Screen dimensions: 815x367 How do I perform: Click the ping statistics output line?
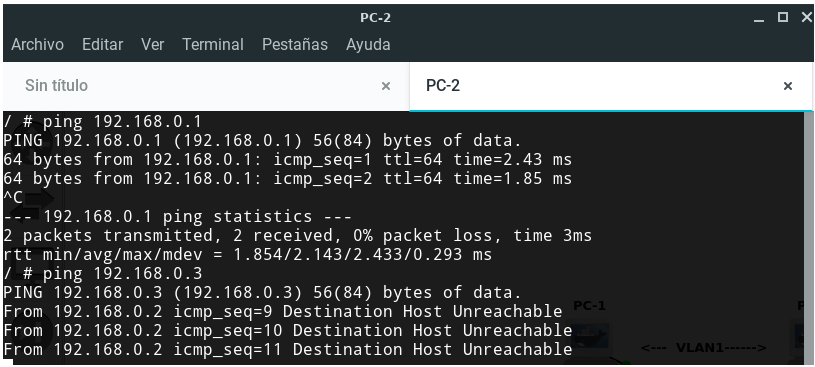pyautogui.click(x=178, y=216)
